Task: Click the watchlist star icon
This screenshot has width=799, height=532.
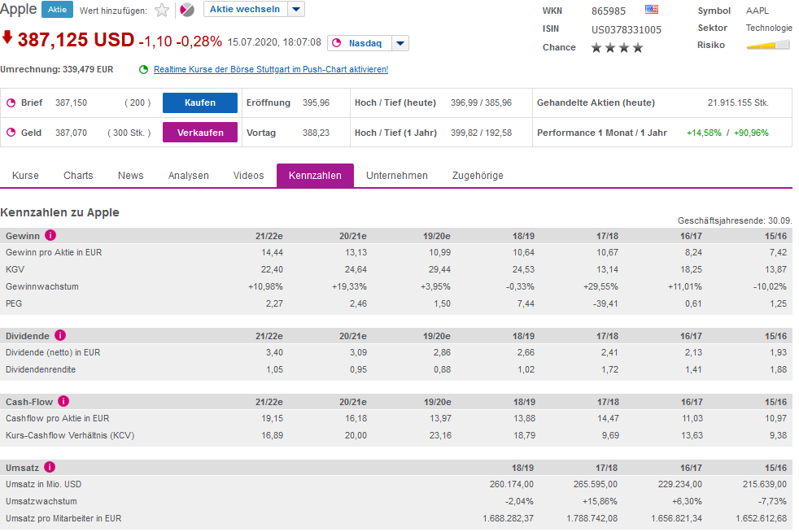Action: click(x=162, y=11)
